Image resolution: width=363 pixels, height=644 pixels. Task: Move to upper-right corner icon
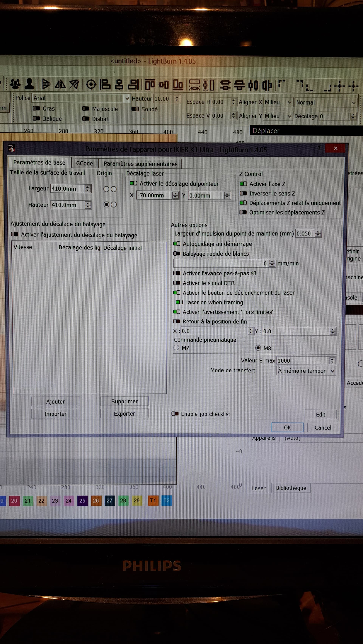pos(300,84)
